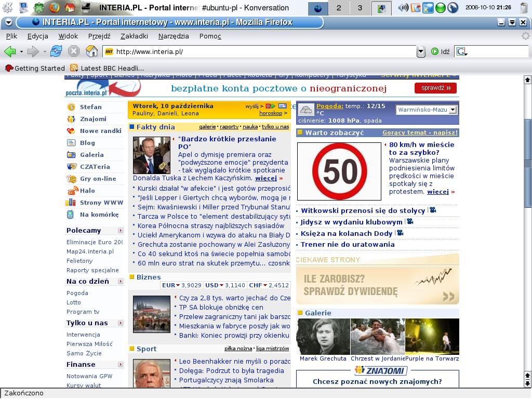
Task: Click the Google search engine icon
Action: pos(462,51)
